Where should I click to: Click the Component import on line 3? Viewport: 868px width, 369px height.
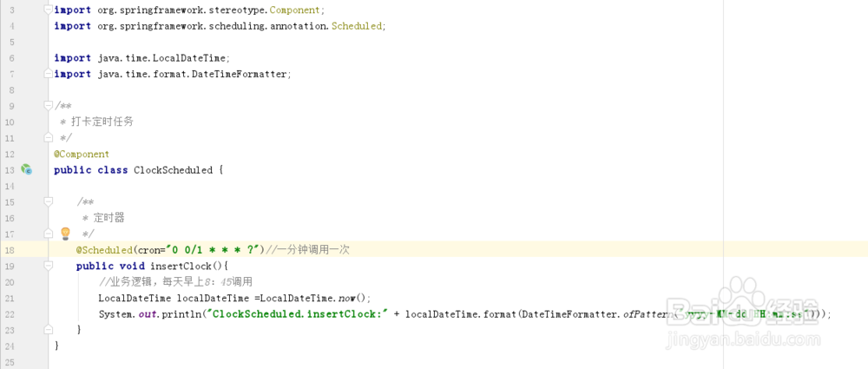pos(294,10)
